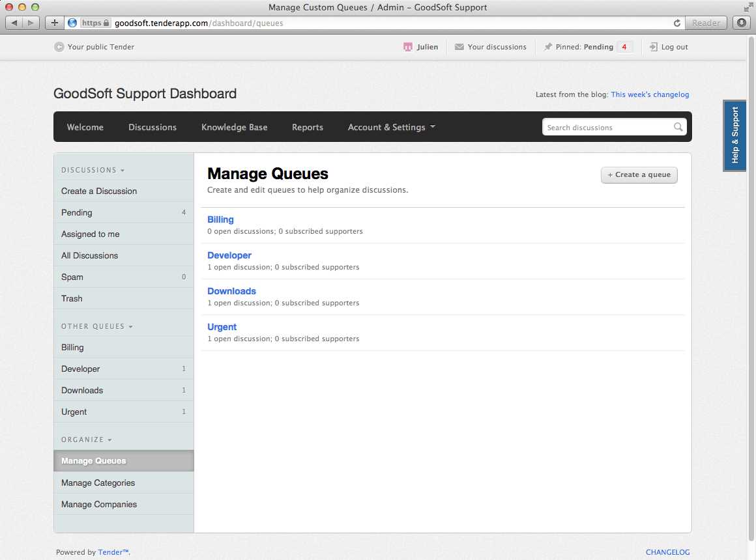
Task: Open the Trash folder in sidebar
Action: tap(124, 298)
